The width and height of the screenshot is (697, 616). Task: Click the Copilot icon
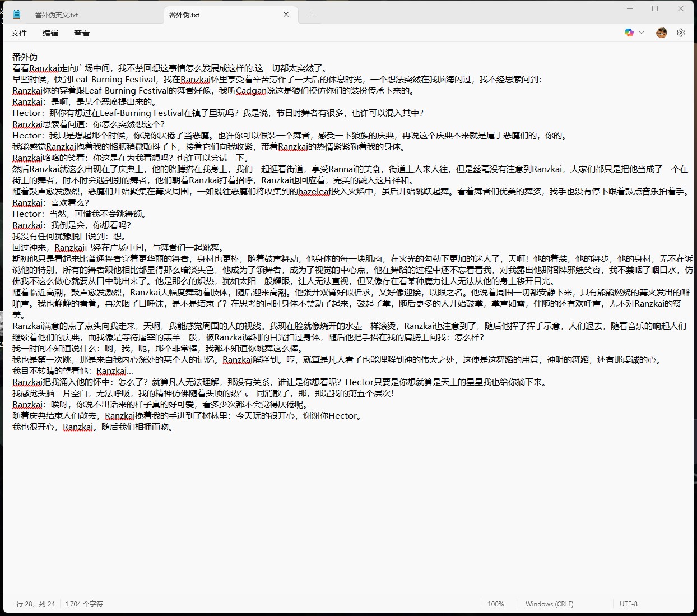[x=629, y=33]
